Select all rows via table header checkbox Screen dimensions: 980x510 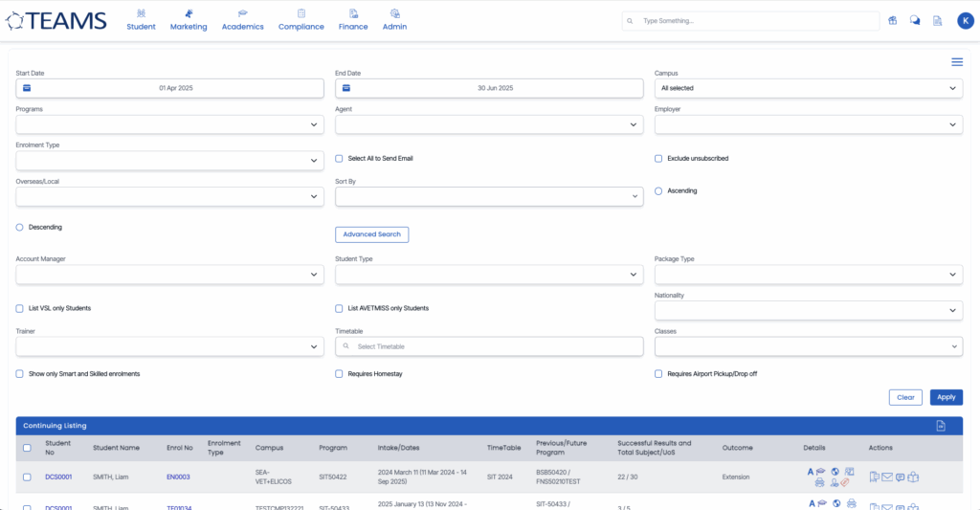(x=27, y=448)
